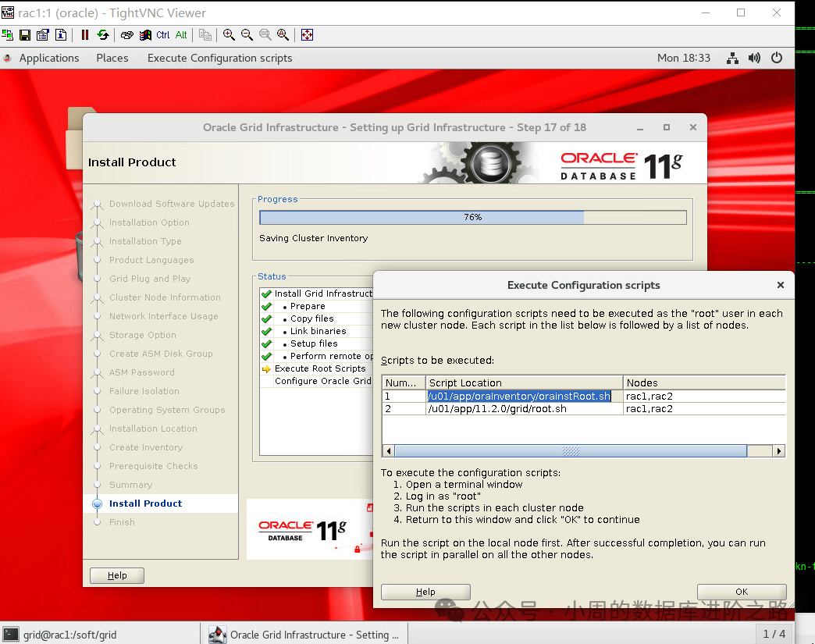Click the power icon in top panel
This screenshot has height=644, width=815.
[777, 58]
